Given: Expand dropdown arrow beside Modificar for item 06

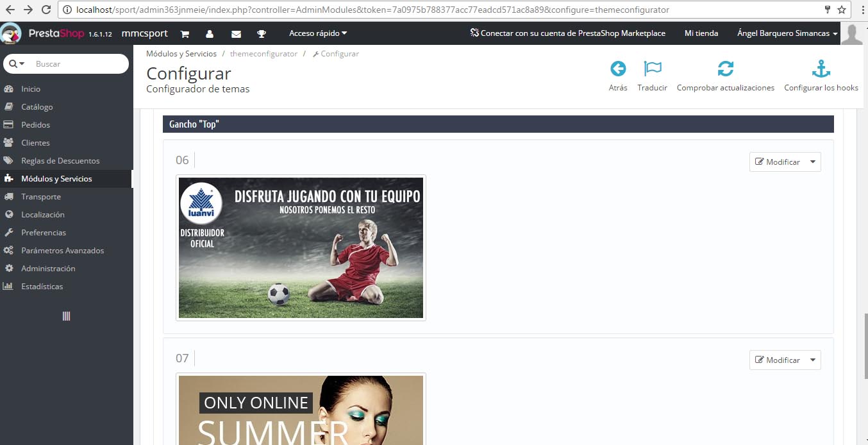Looking at the screenshot, I should [813, 162].
